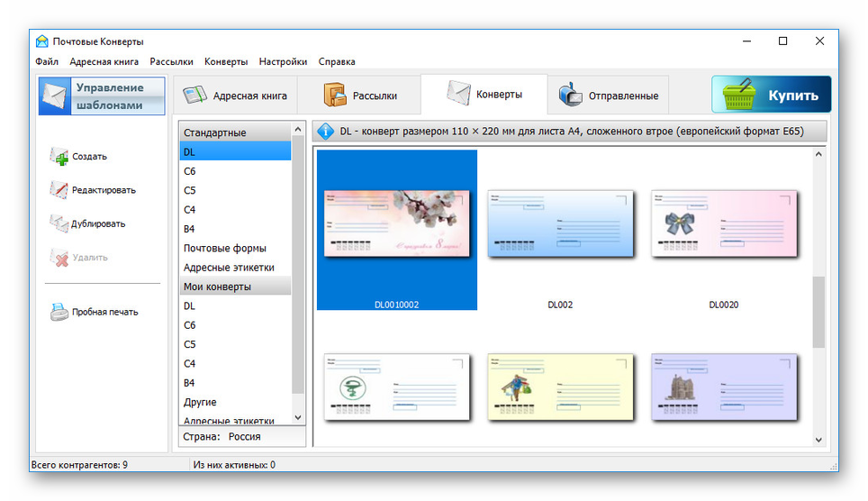Open the Справка menu

[x=337, y=61]
